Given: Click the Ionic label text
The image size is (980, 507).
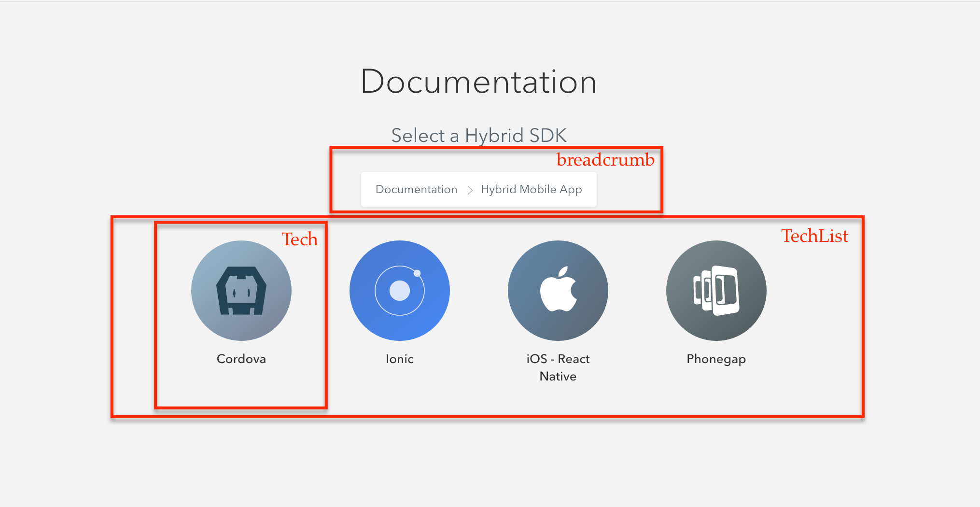Looking at the screenshot, I should pyautogui.click(x=400, y=359).
